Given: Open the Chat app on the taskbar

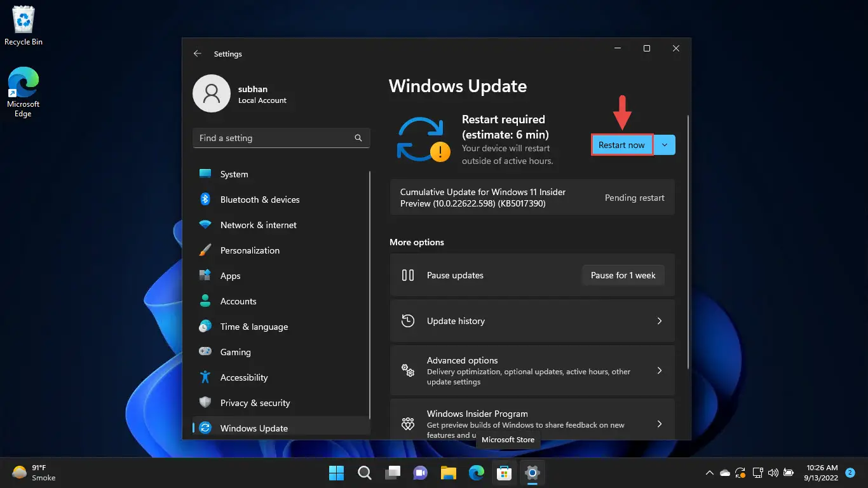Looking at the screenshot, I should coord(420,473).
